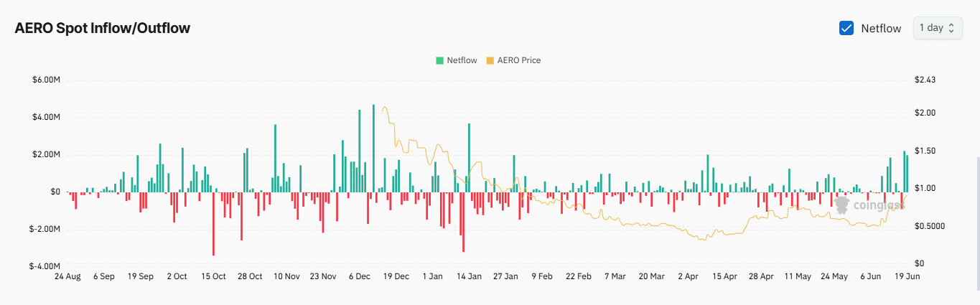Screen dimensions: 980x305
Task: Click the 2 Oct date label
Action: coord(177,276)
